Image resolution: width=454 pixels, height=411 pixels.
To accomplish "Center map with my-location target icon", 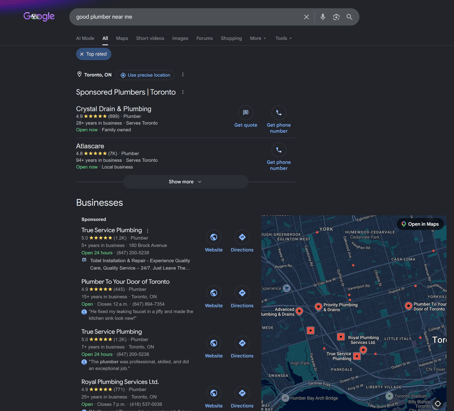I will click(438, 404).
